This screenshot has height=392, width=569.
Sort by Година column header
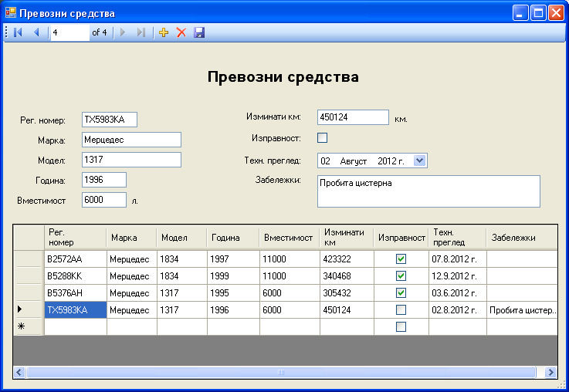coord(233,238)
